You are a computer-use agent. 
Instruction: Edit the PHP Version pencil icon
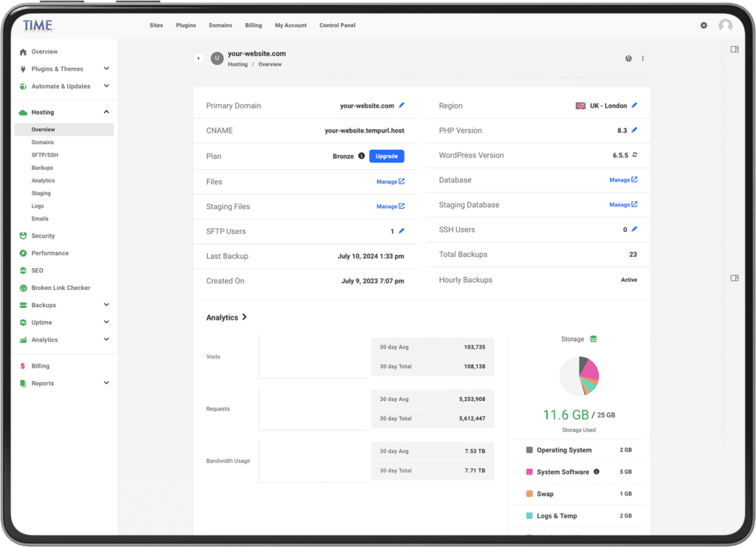(x=634, y=130)
